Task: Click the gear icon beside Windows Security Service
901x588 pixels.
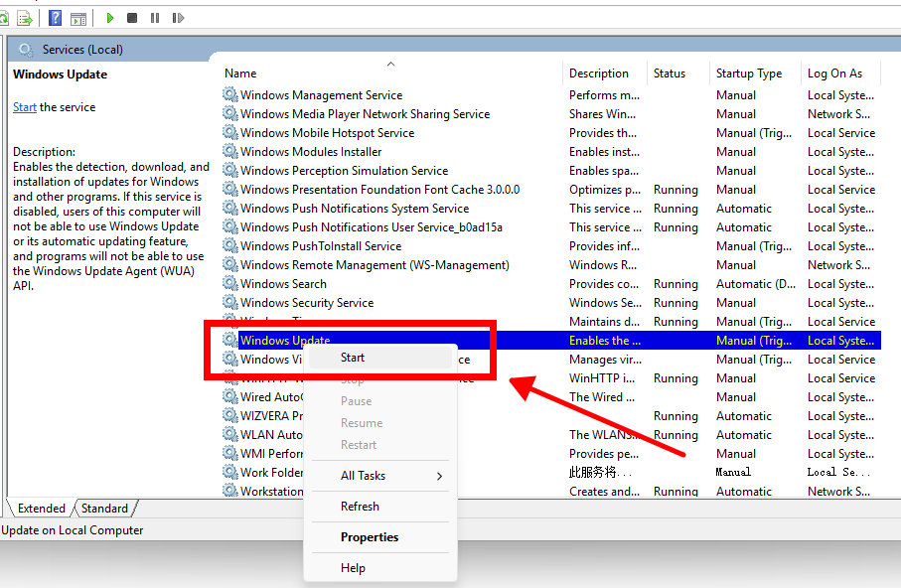Action: [230, 303]
